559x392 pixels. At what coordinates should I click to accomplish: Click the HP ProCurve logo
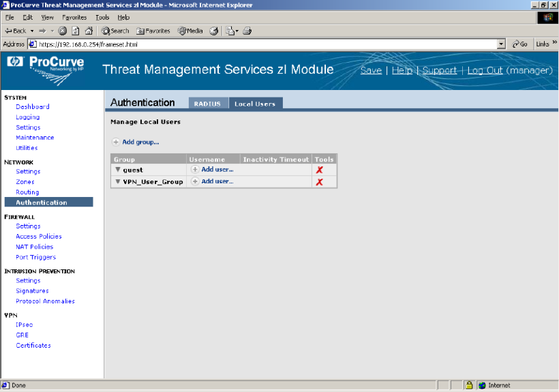tap(46, 71)
